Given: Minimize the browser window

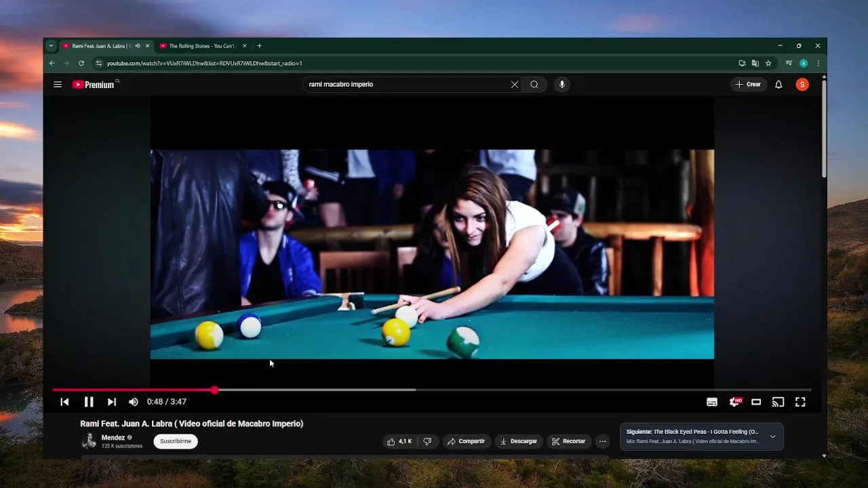Looking at the screenshot, I should [x=780, y=46].
